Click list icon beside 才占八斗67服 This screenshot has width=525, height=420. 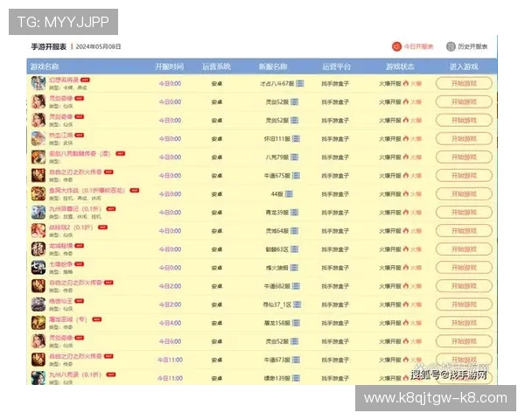300,83
